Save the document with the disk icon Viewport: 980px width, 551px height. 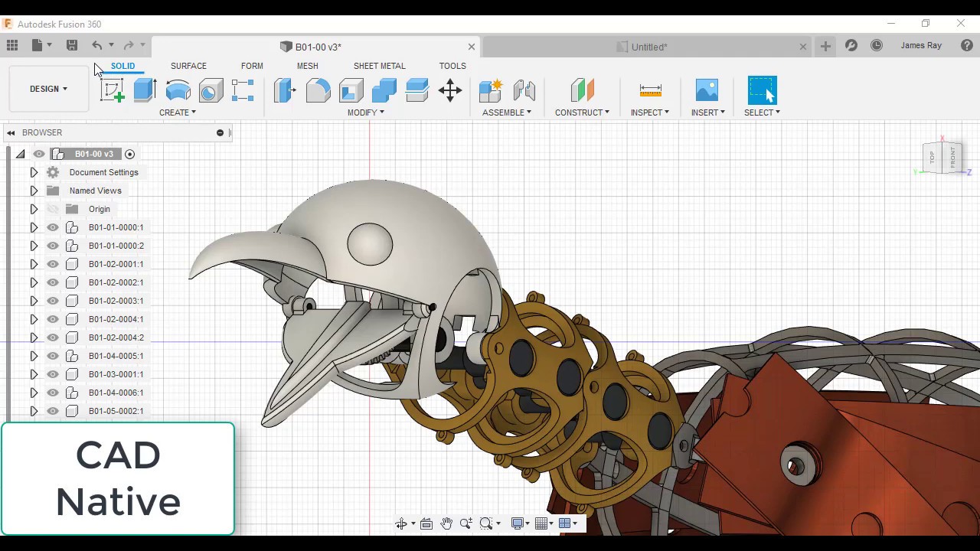[72, 46]
